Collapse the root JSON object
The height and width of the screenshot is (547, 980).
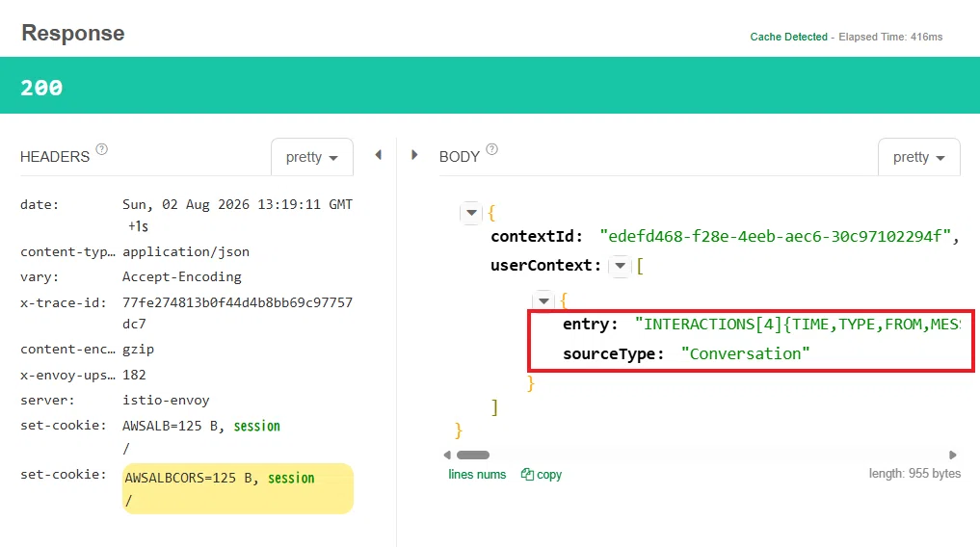pos(471,213)
